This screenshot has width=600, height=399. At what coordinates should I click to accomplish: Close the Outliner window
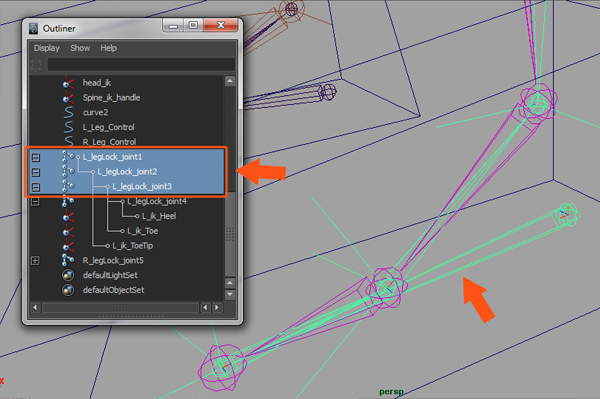point(221,25)
